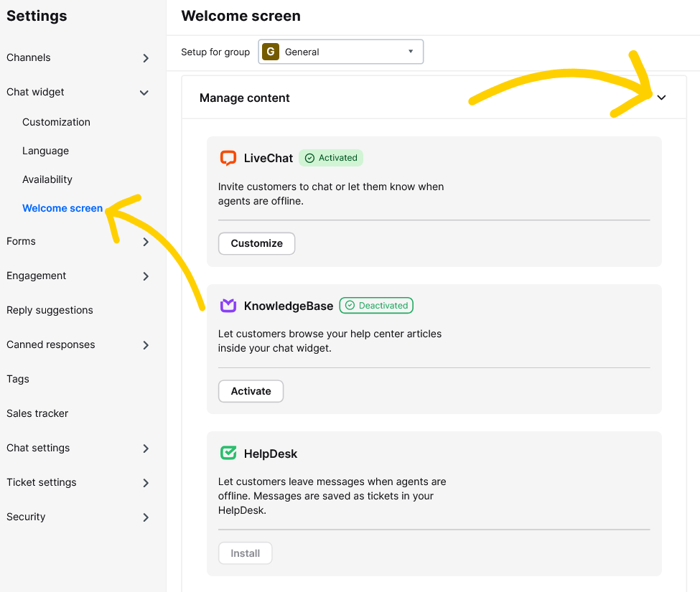
Task: Click the KnowledgeBase purple icon
Action: click(x=228, y=306)
